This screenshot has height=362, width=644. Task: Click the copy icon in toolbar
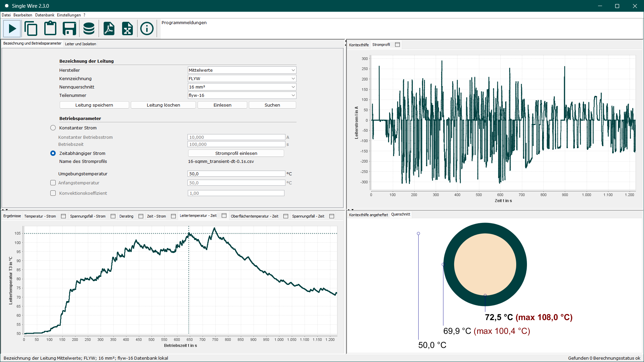(x=31, y=28)
